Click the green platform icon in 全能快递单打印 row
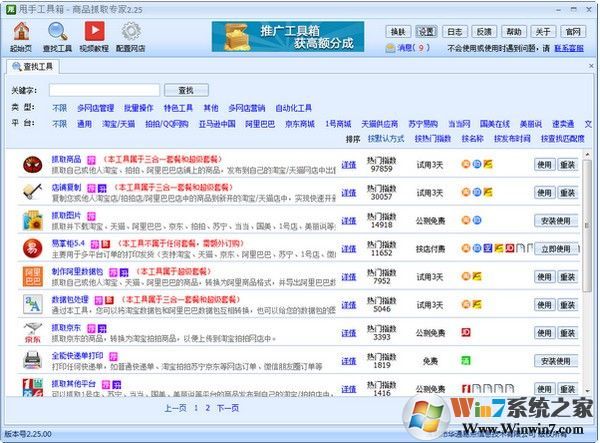Image resolution: width=600 pixels, height=443 pixels. 466,360
